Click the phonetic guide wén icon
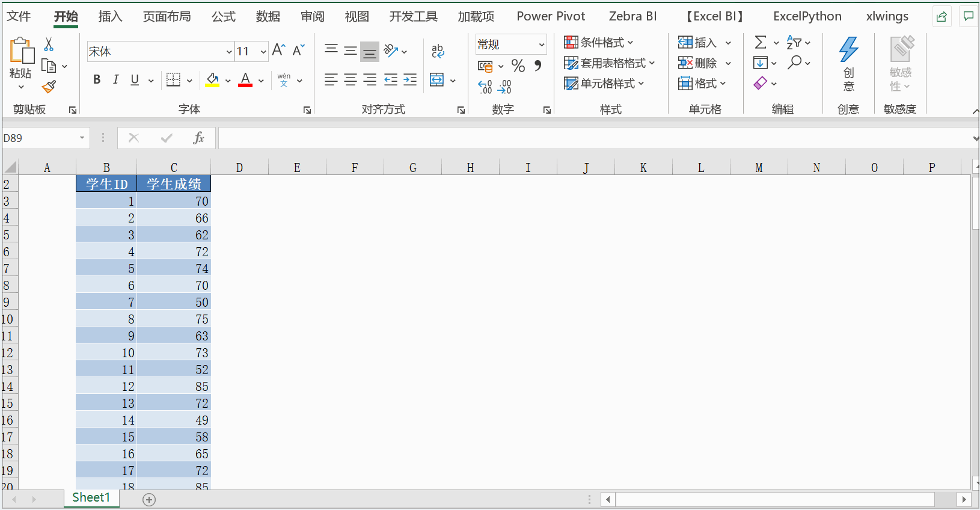This screenshot has height=510, width=980. [284, 79]
